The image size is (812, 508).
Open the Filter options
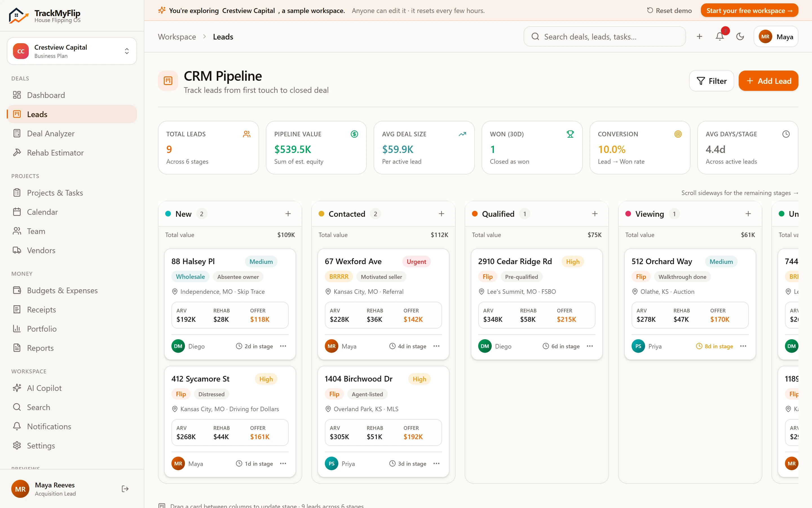711,81
